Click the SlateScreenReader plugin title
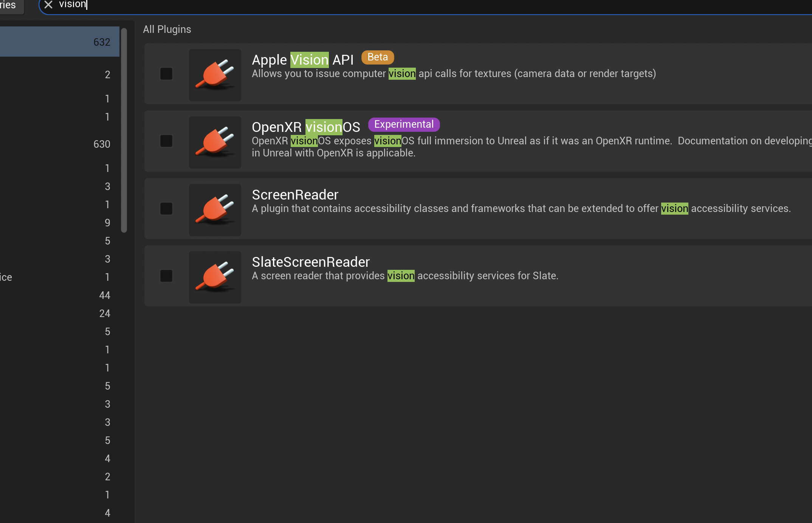 pyautogui.click(x=311, y=262)
